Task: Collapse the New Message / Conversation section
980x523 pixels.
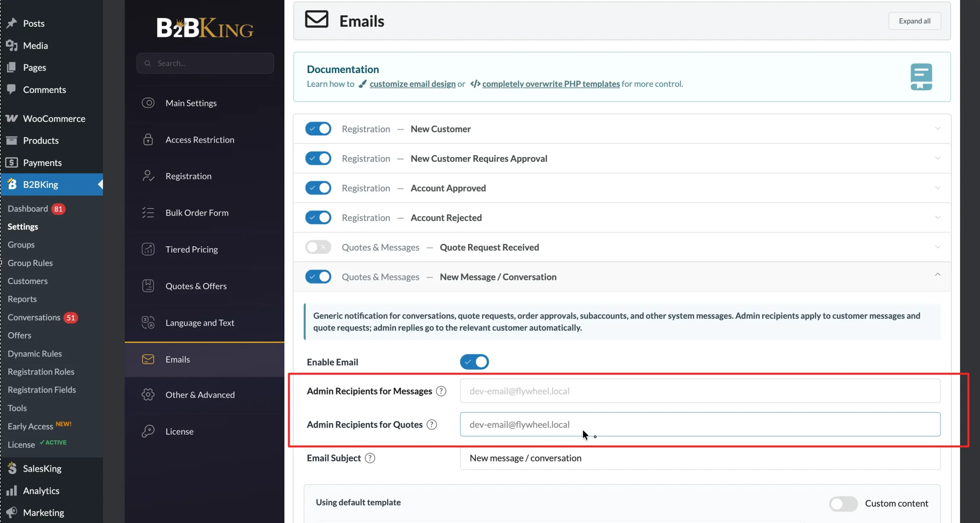Action: pyautogui.click(x=938, y=275)
